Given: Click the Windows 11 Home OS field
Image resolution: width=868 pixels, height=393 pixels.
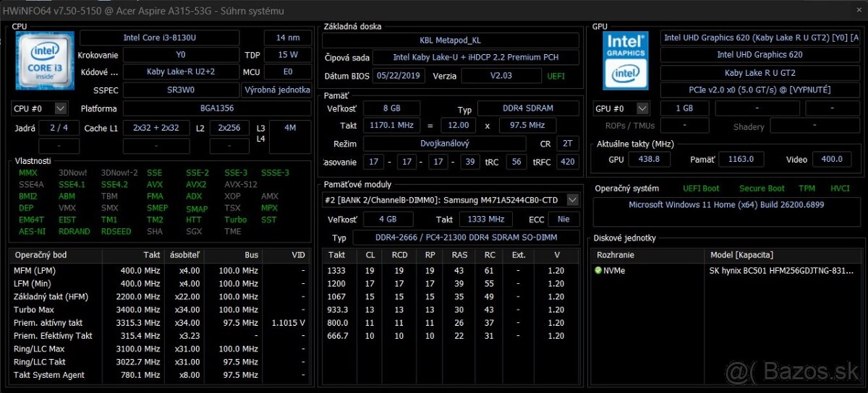Looking at the screenshot, I should (x=726, y=204).
